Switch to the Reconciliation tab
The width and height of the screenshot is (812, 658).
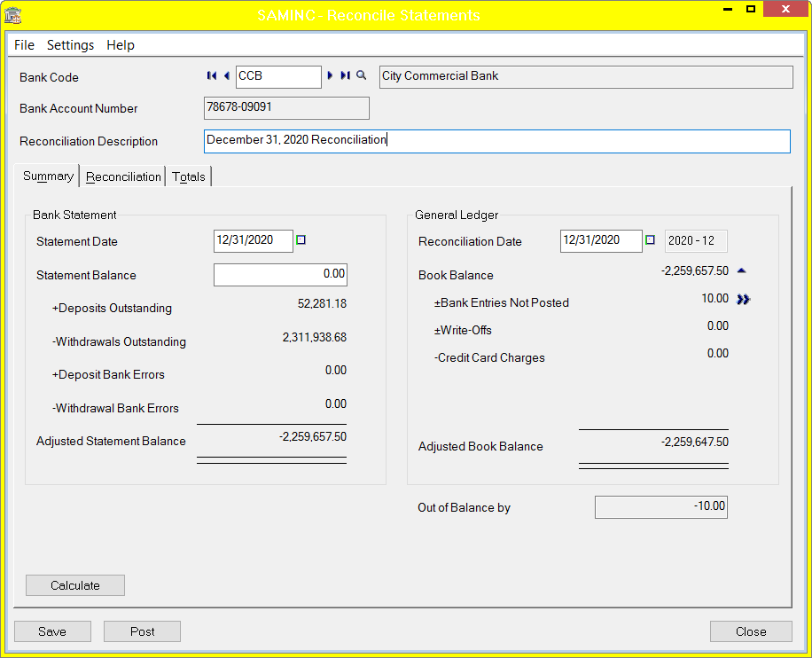(122, 176)
